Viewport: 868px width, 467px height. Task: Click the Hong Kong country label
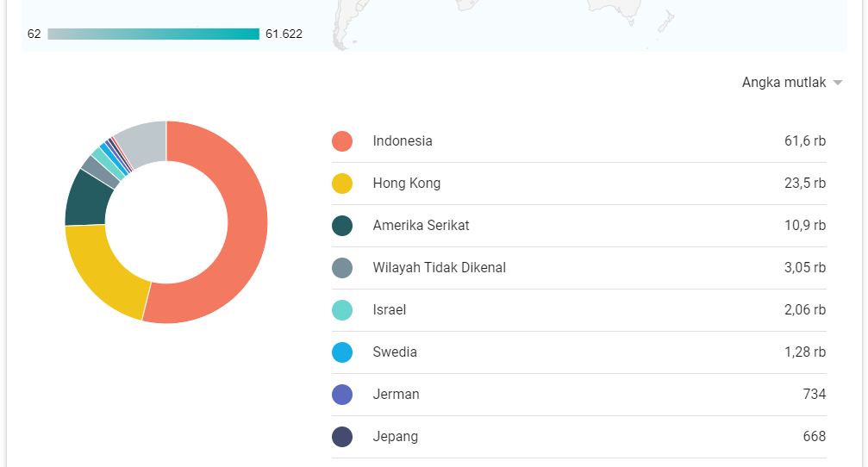click(406, 184)
